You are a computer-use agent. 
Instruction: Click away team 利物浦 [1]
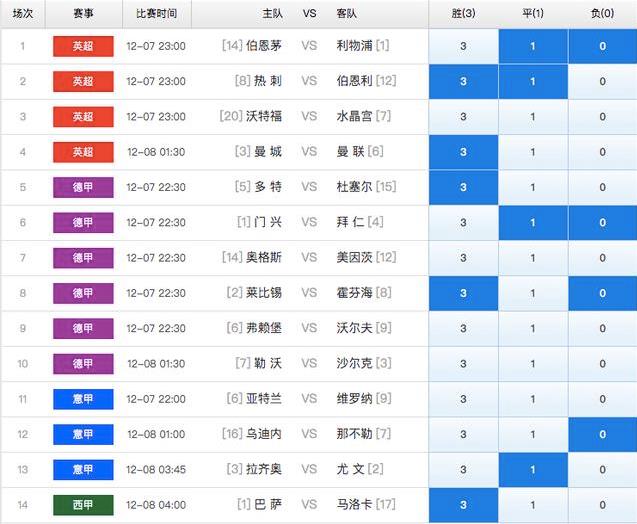[x=363, y=46]
